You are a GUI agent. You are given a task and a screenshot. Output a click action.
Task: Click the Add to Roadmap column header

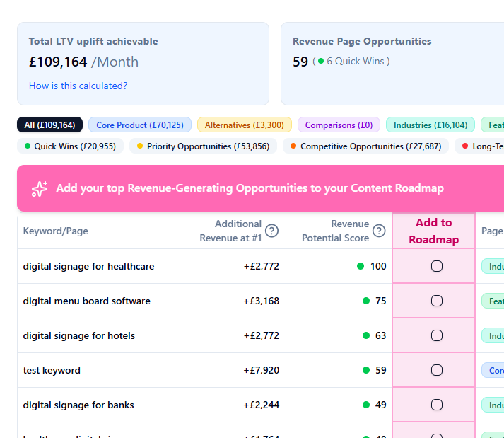(x=433, y=231)
